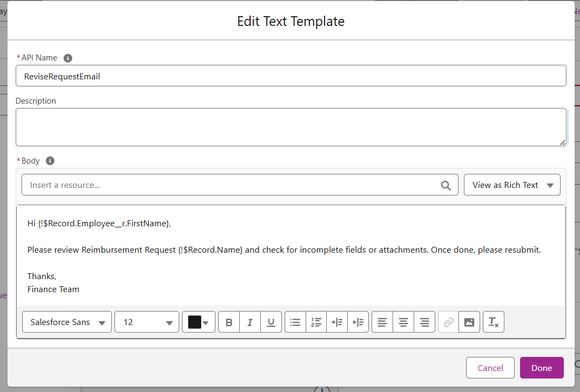The width and height of the screenshot is (580, 392).
Task: Expand the View as Rich Text dropdown
Action: tap(512, 185)
